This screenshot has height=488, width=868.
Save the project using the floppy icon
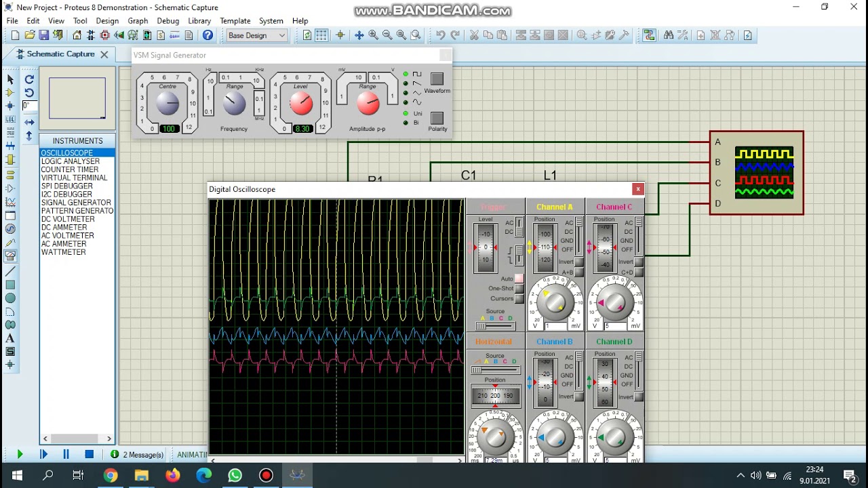tap(44, 35)
